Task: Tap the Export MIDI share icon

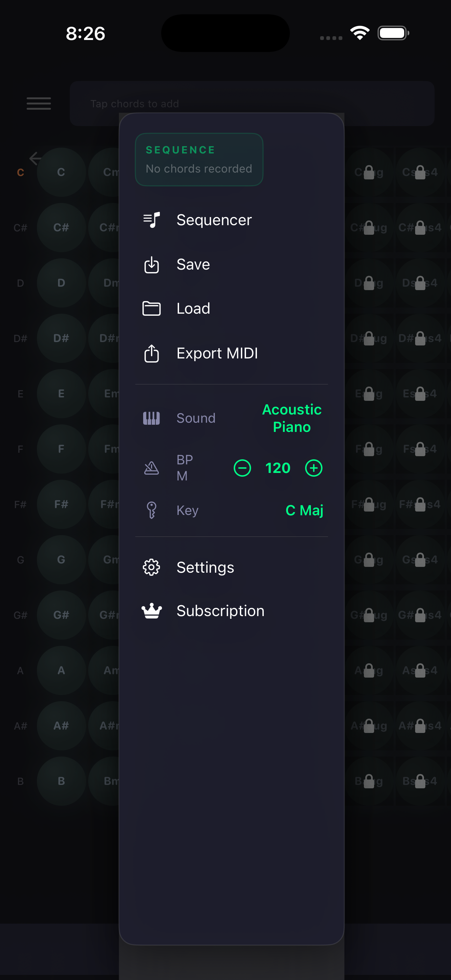Action: tap(151, 353)
